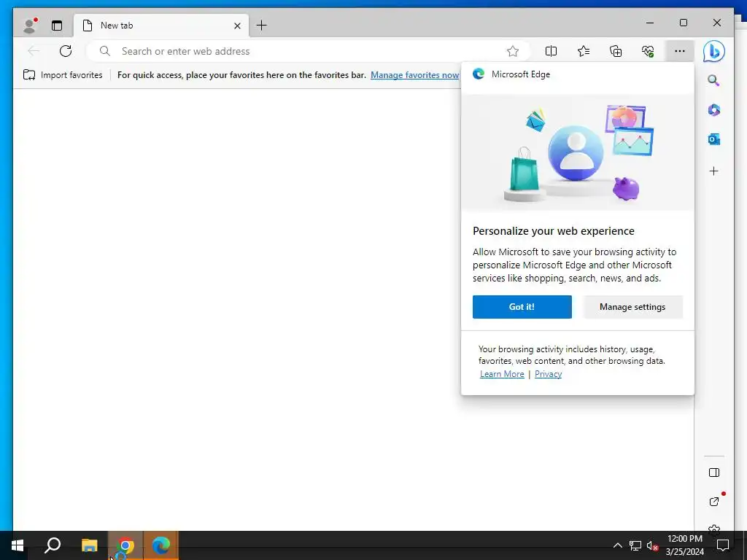Open the Windows taskbar search
The height and width of the screenshot is (560, 747).
[53, 545]
